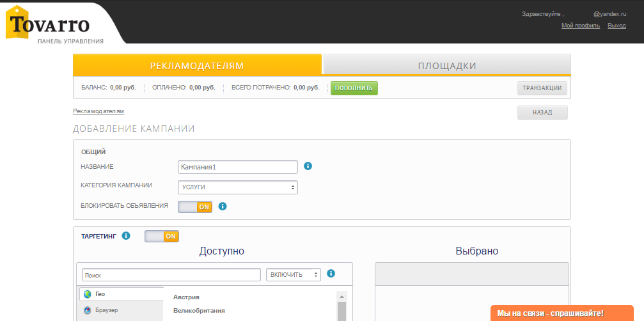Click the Добавление кампании heading
The width and height of the screenshot is (644, 321).
[134, 129]
